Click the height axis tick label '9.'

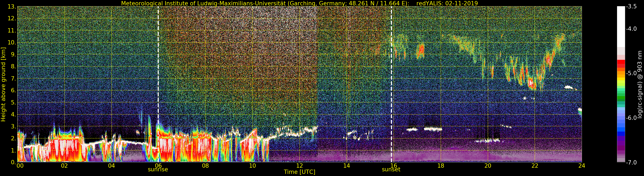click(13, 55)
